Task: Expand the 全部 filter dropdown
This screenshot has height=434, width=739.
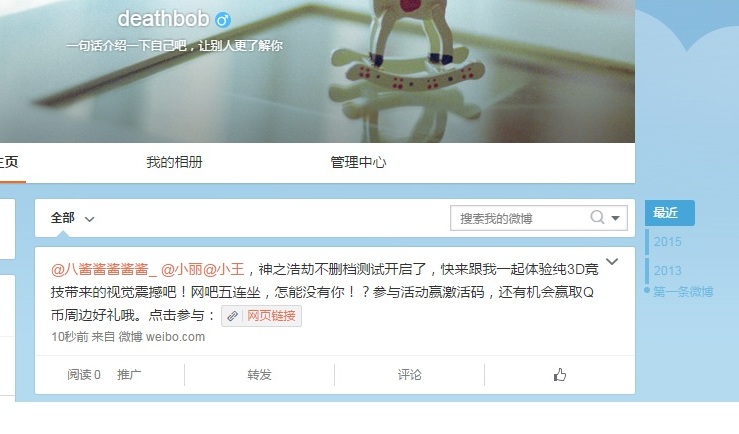Action: click(x=73, y=218)
